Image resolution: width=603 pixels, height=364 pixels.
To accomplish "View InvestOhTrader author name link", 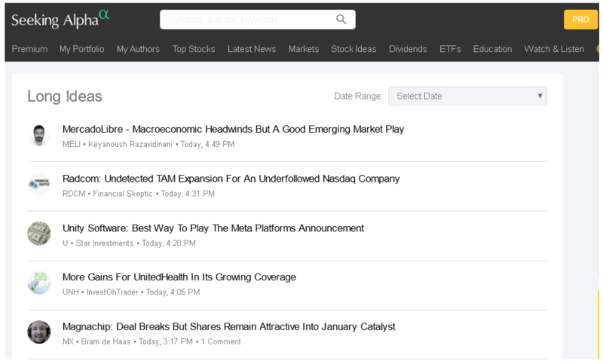I will pos(112,292).
